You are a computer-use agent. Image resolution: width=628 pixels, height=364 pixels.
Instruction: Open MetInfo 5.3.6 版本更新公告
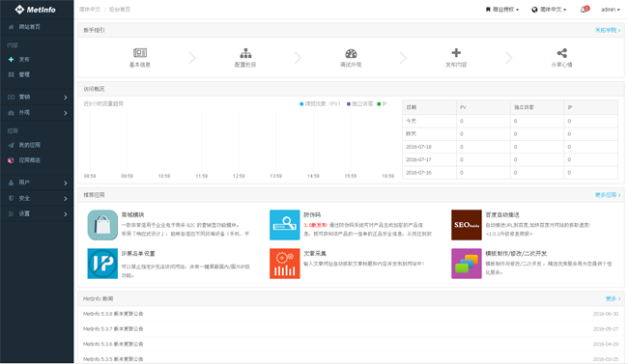tap(113, 344)
